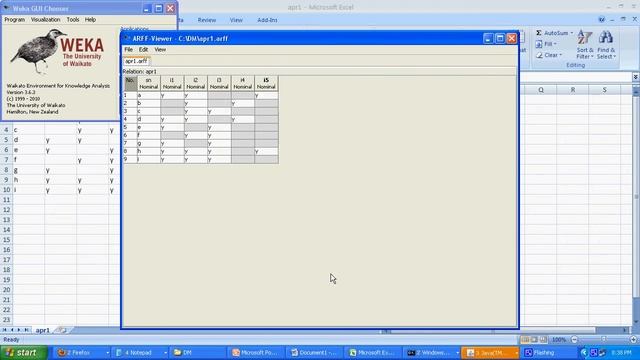
Task: Click the 'i3 Nominal' column header
Action: coord(219,83)
